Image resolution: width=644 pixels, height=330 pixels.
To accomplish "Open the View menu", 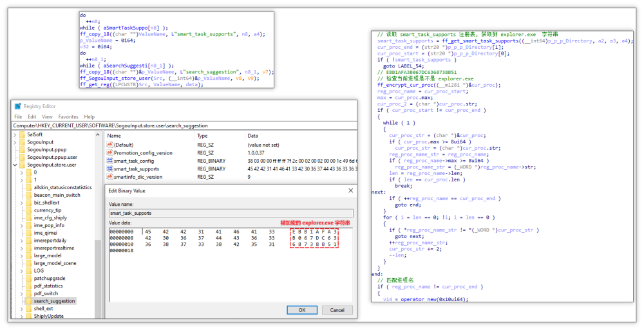I will 47,117.
